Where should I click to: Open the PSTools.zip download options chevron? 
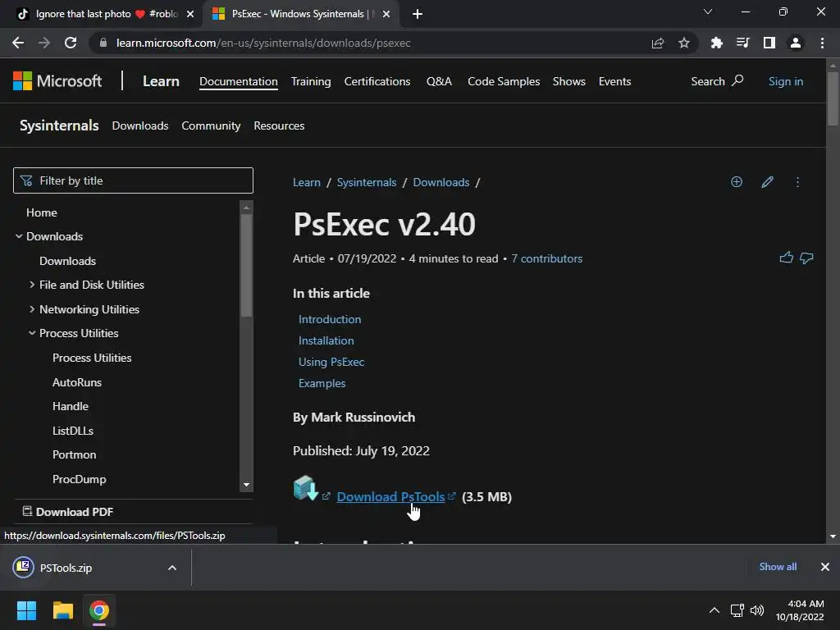pos(172,568)
